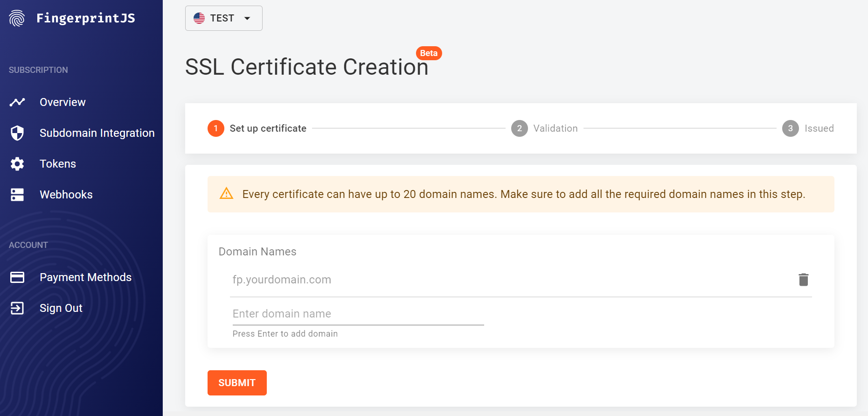The width and height of the screenshot is (868, 416).
Task: Click the Tokens gear icon
Action: [x=17, y=164]
